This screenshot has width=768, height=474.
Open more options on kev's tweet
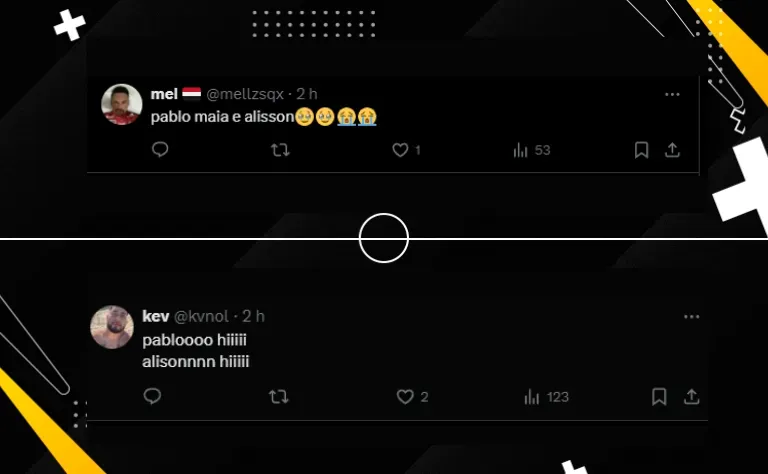691,317
